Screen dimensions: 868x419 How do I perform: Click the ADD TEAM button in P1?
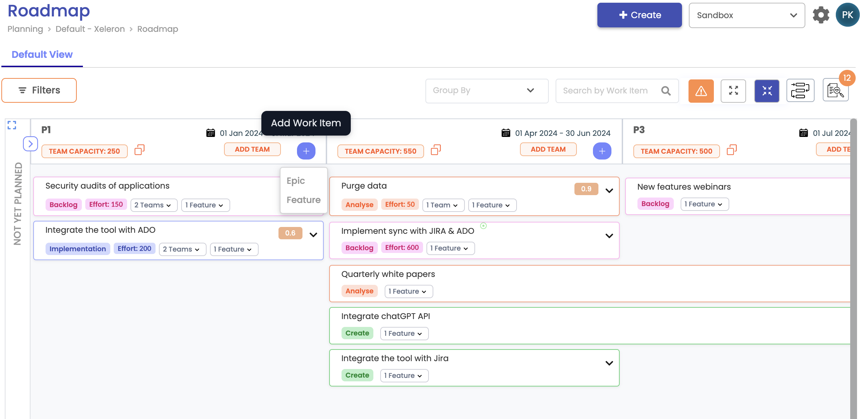(252, 149)
